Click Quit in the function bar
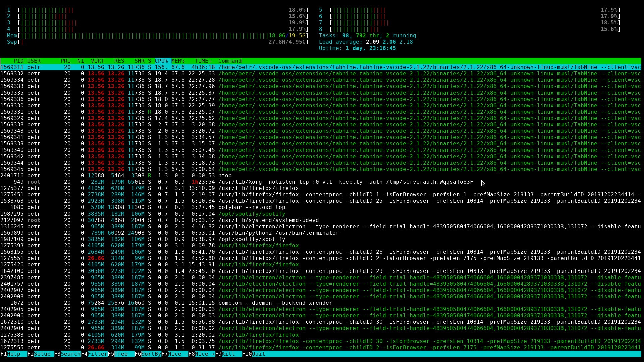 [x=258, y=354]
